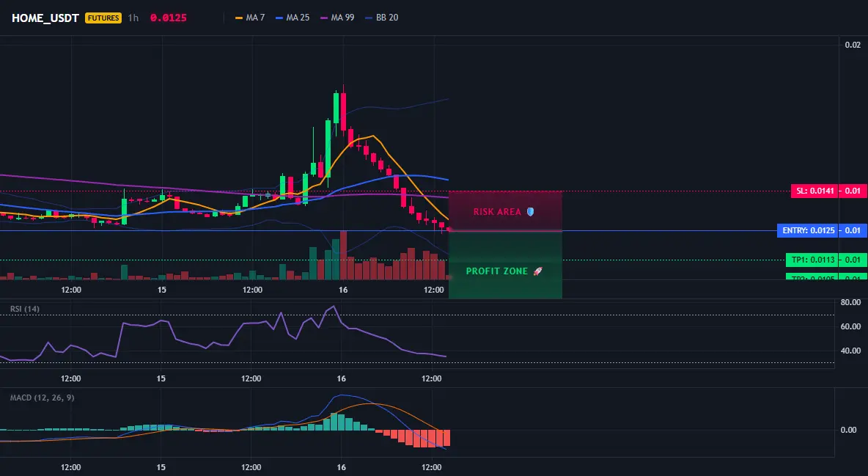Toggle the MA 25 legend entry
This screenshot has width=868, height=476.
(293, 18)
